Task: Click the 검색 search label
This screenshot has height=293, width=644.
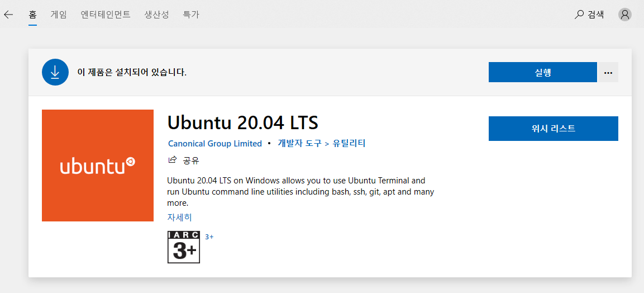Action: pyautogui.click(x=596, y=15)
